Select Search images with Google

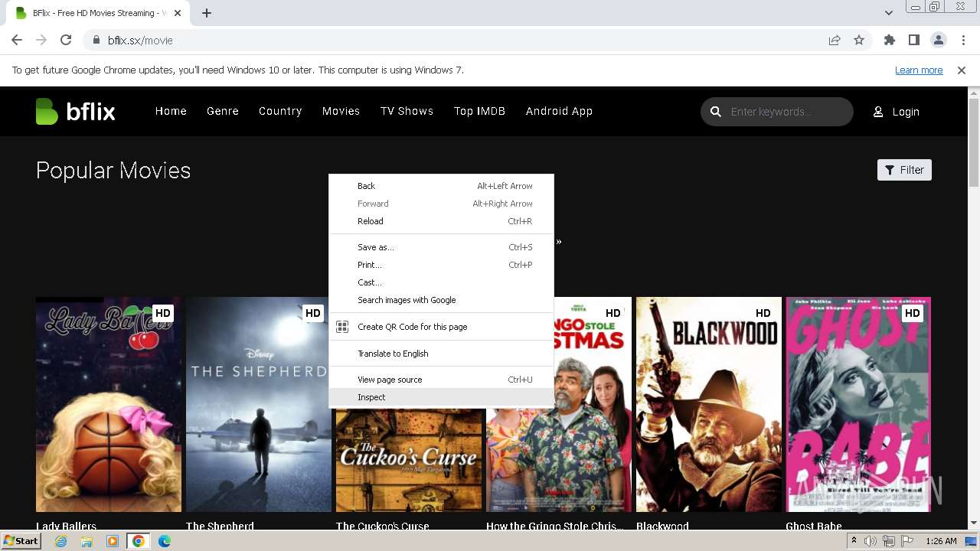tap(441, 300)
